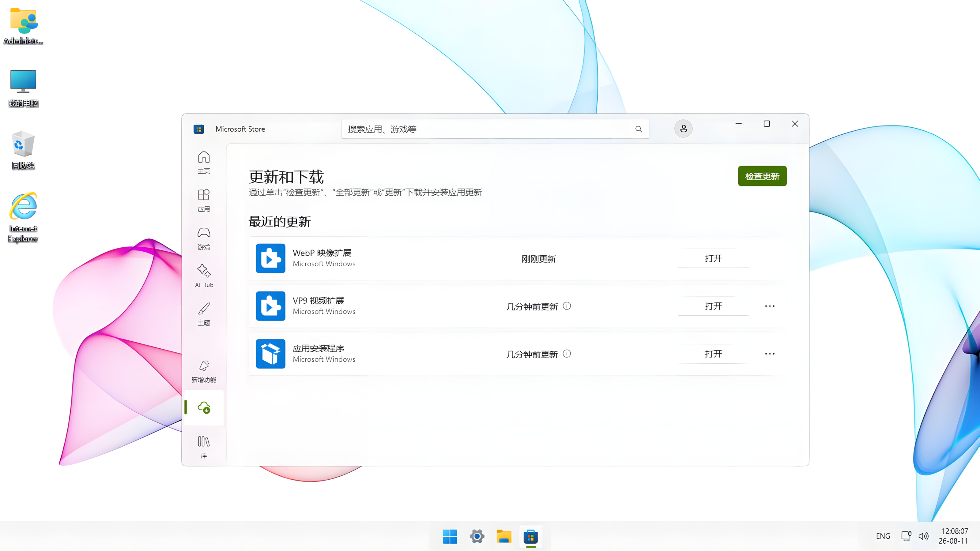Open more options for 应用安装程序
Screen dimensions: 980x551
[770, 354]
